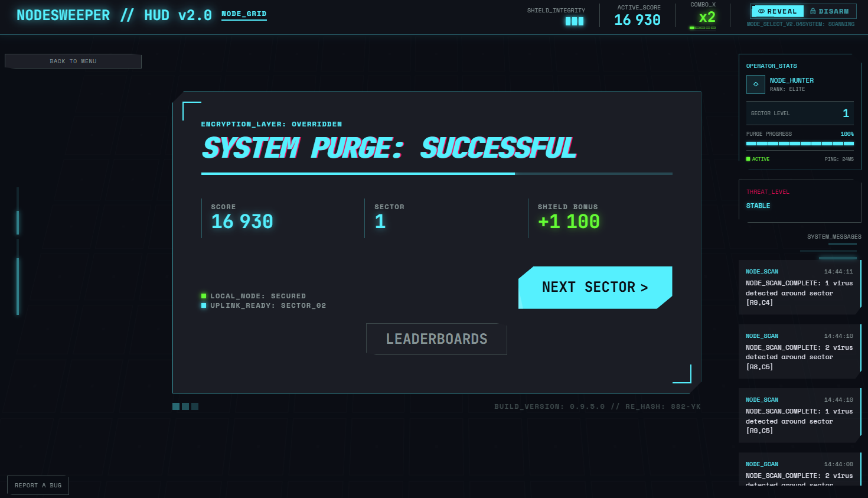Click the Node_Hunter operator avatar icon
Image resolution: width=868 pixels, height=498 pixels.
click(x=755, y=84)
